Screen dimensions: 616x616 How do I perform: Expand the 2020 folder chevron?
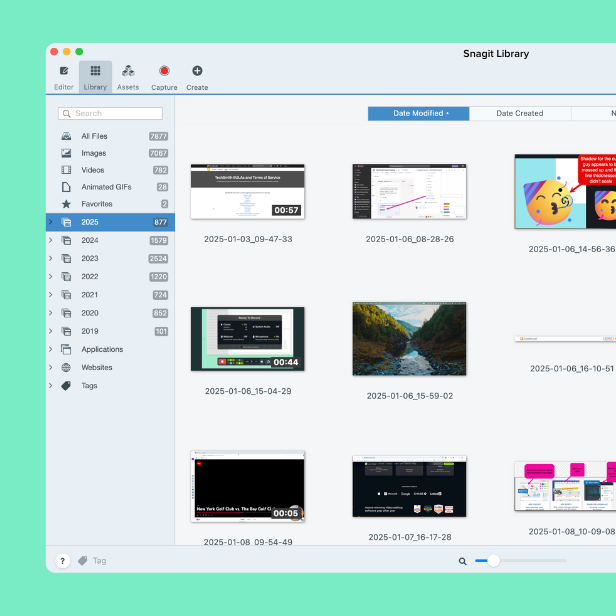[x=51, y=313]
